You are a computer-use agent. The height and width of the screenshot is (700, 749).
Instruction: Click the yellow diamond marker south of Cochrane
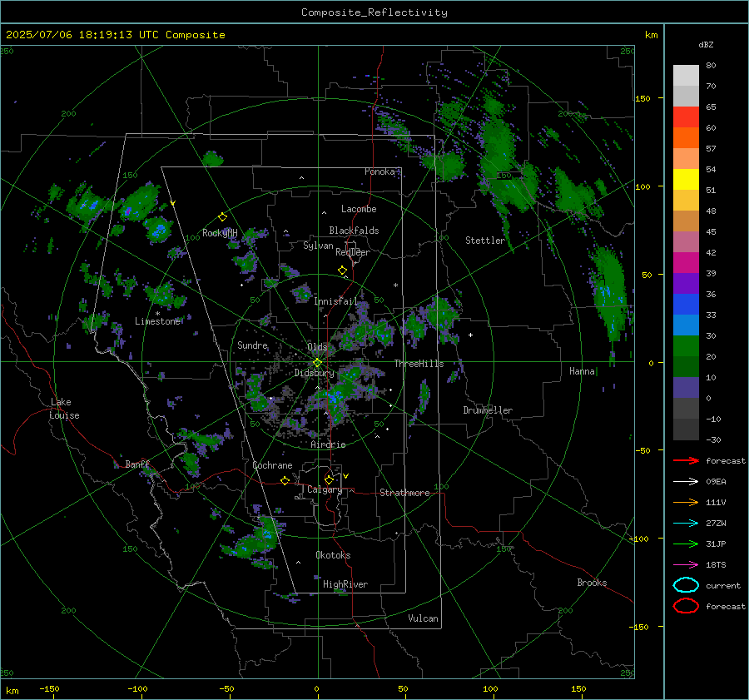click(285, 481)
